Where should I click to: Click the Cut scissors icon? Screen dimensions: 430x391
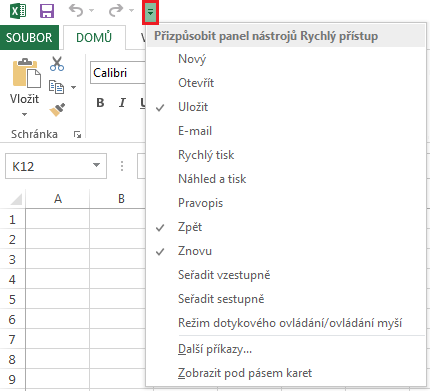coord(57,64)
